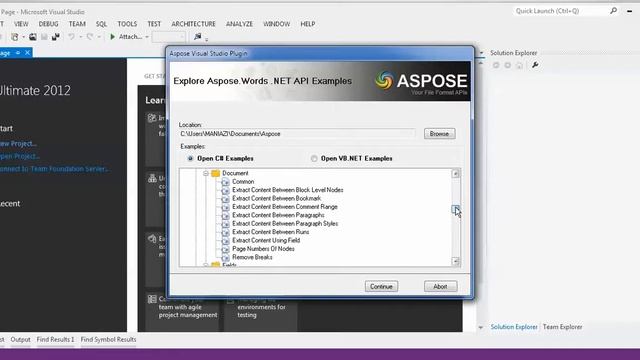Click the icon beside Common example
The image size is (640, 360).
pyautogui.click(x=225, y=182)
